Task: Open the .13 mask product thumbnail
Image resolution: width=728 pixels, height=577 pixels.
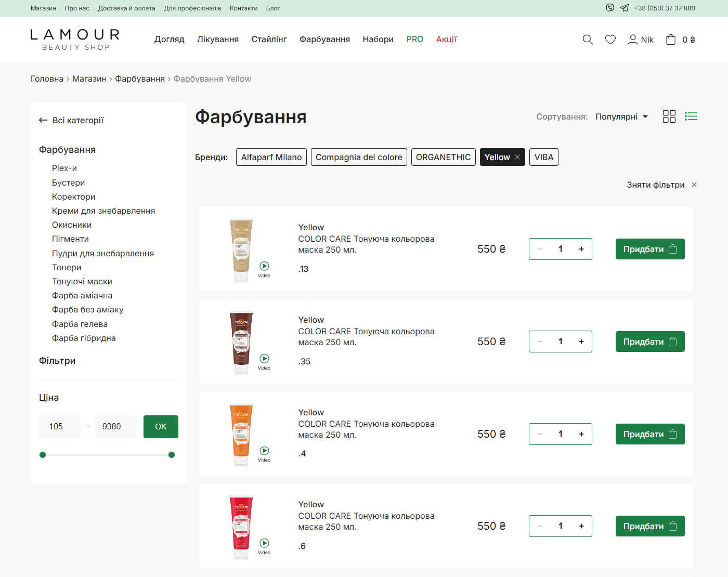Action: (x=241, y=250)
